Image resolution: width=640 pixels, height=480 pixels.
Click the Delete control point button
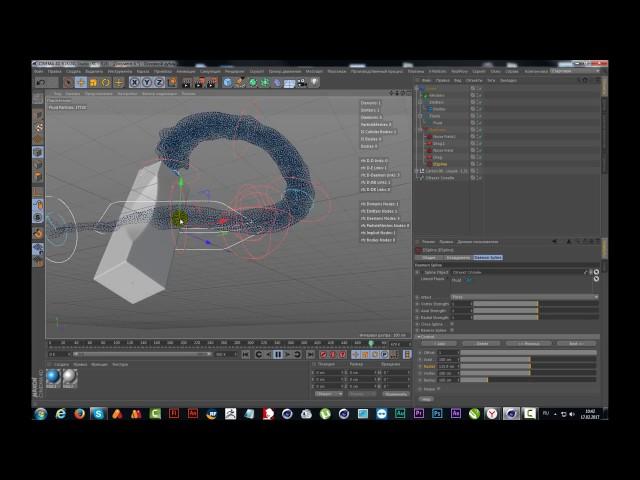pos(482,344)
